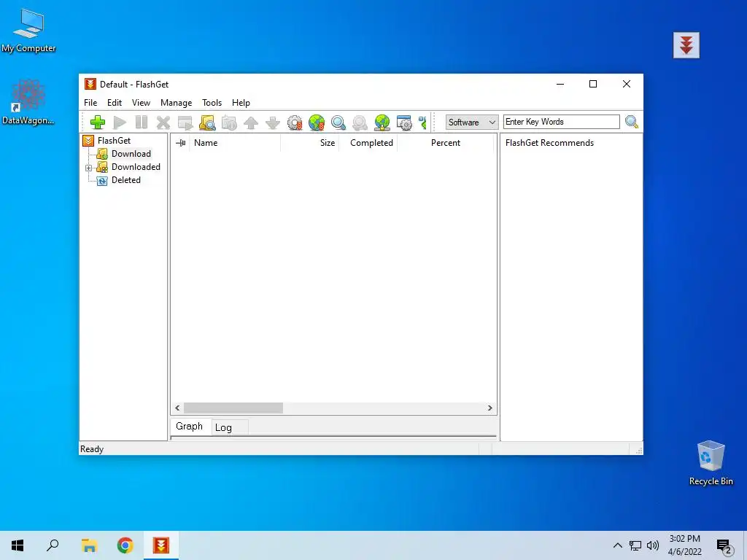The height and width of the screenshot is (560, 747).
Task: Click the globe with red download arrows icon
Action: (317, 122)
